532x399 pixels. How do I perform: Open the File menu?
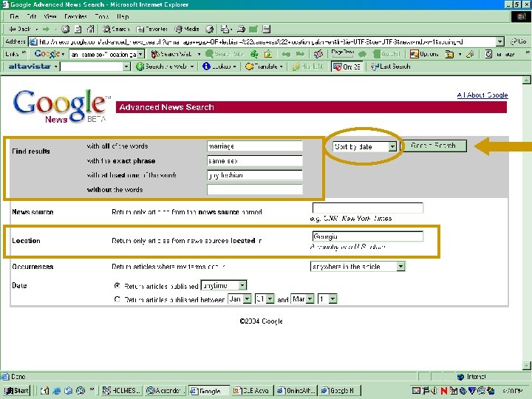point(14,16)
